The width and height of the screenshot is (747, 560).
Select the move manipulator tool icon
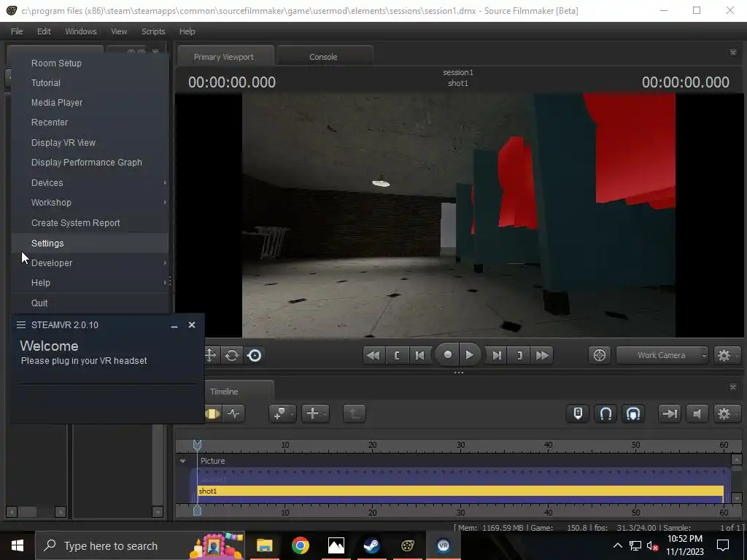pos(210,355)
